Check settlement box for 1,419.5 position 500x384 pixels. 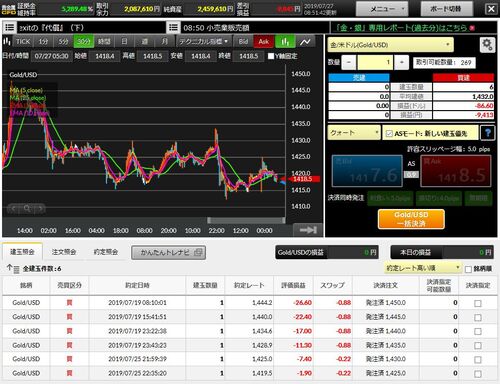click(478, 374)
